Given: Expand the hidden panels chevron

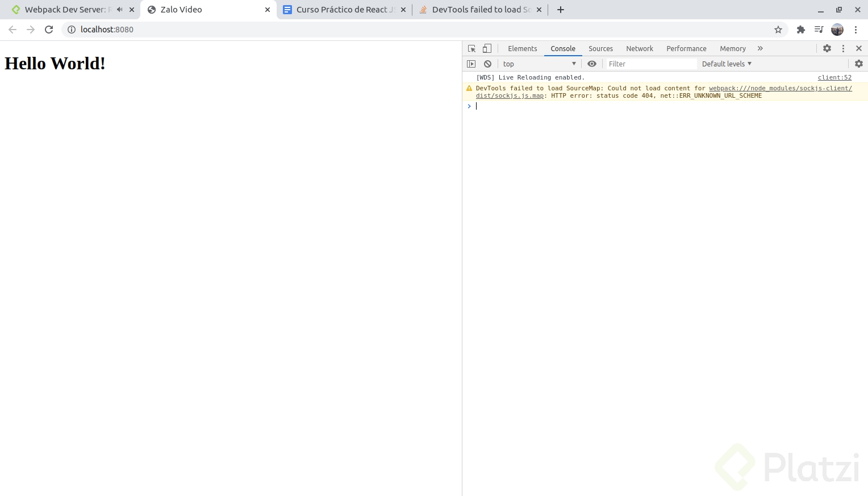Looking at the screenshot, I should click(760, 48).
